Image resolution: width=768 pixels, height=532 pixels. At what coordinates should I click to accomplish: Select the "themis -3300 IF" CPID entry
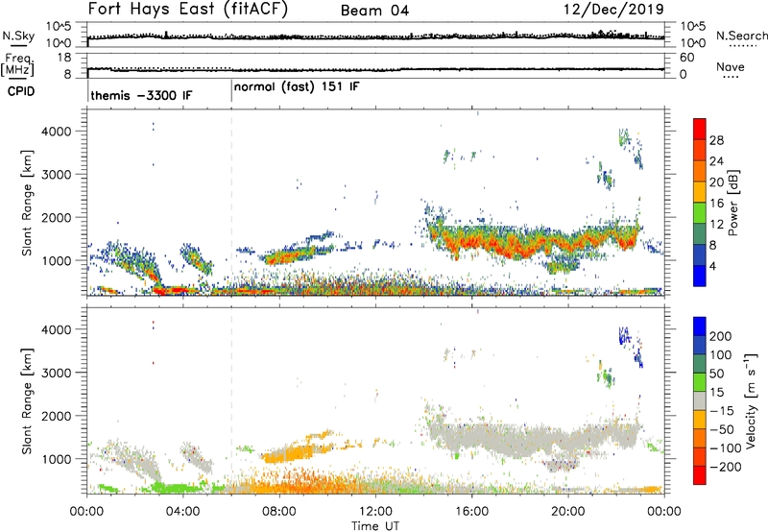pos(141,95)
